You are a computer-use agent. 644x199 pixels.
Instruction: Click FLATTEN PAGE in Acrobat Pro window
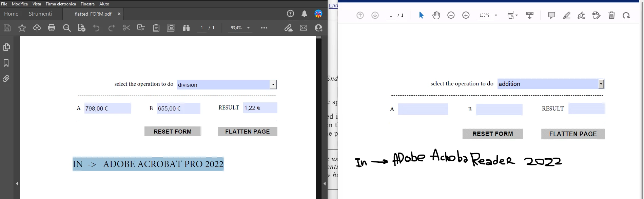(x=248, y=132)
